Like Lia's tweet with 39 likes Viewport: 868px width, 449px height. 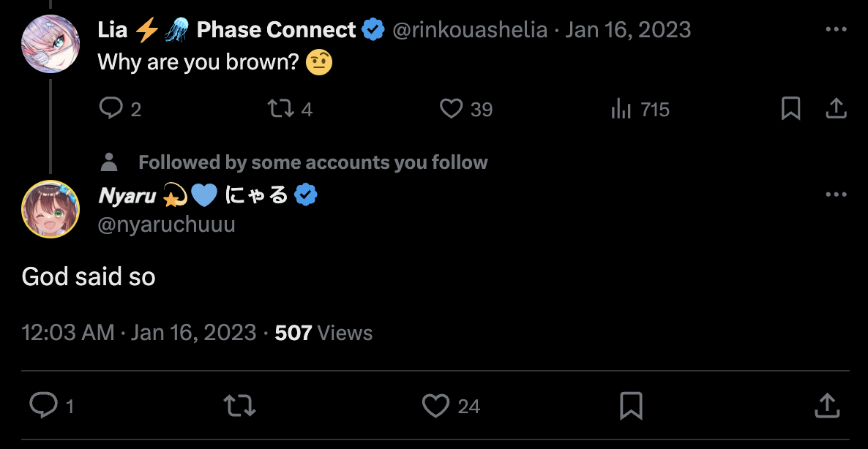tap(451, 109)
